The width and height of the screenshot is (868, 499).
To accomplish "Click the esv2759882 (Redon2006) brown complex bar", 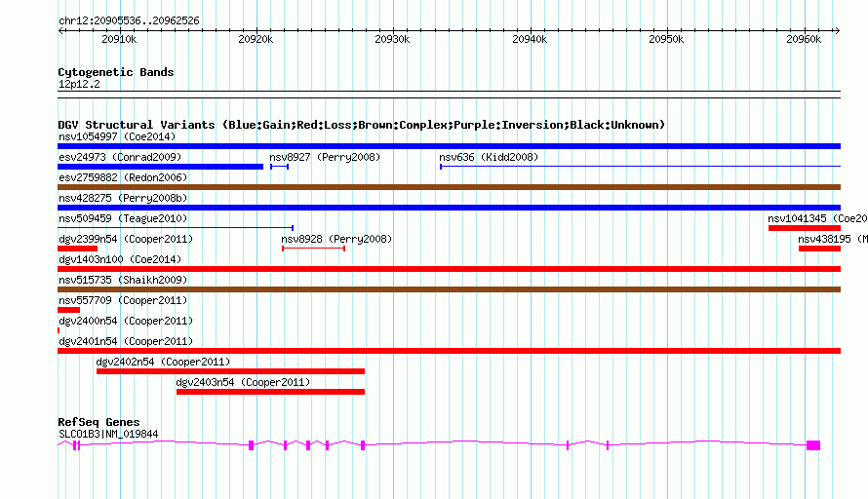I will click(x=449, y=187).
